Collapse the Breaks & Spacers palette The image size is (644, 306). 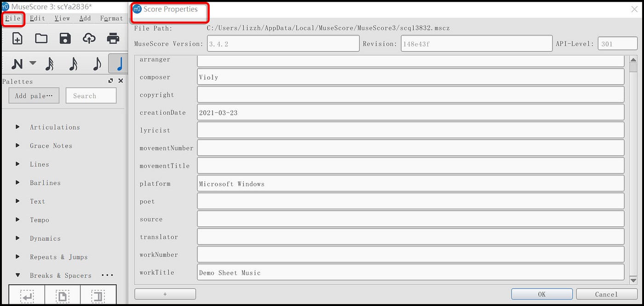point(18,275)
